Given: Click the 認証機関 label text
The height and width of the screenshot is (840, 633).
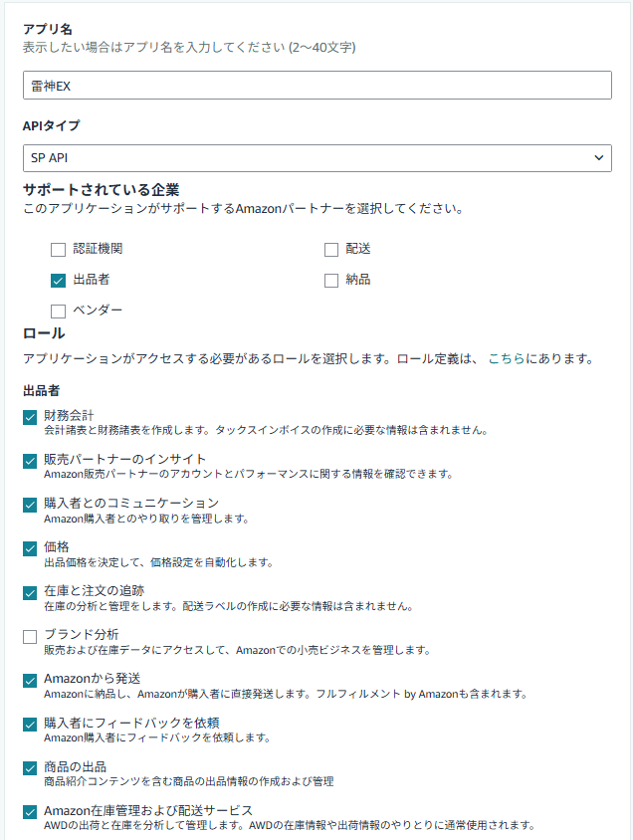Looking at the screenshot, I should (x=98, y=249).
